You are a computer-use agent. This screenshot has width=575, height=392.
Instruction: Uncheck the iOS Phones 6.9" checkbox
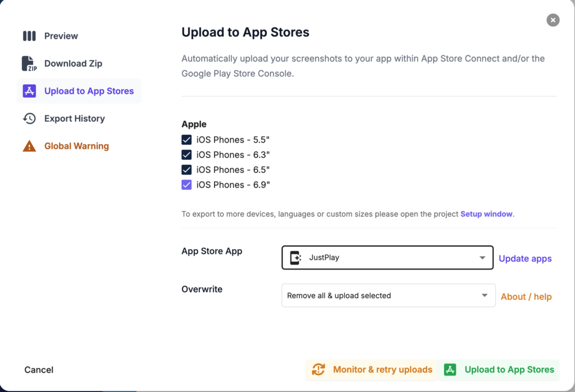coord(186,185)
